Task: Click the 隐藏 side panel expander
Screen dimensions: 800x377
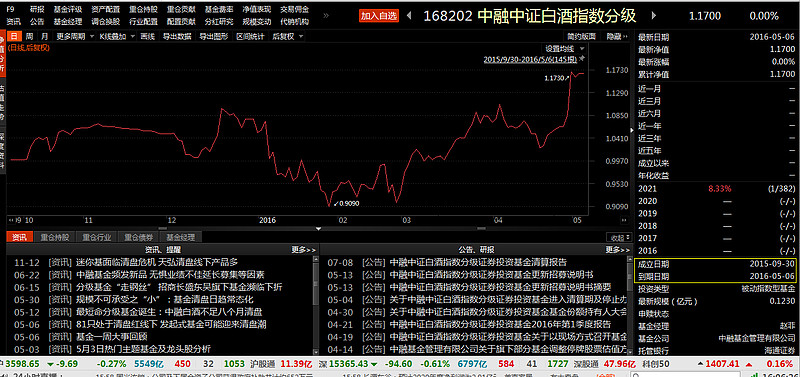Action: pyautogui.click(x=617, y=36)
